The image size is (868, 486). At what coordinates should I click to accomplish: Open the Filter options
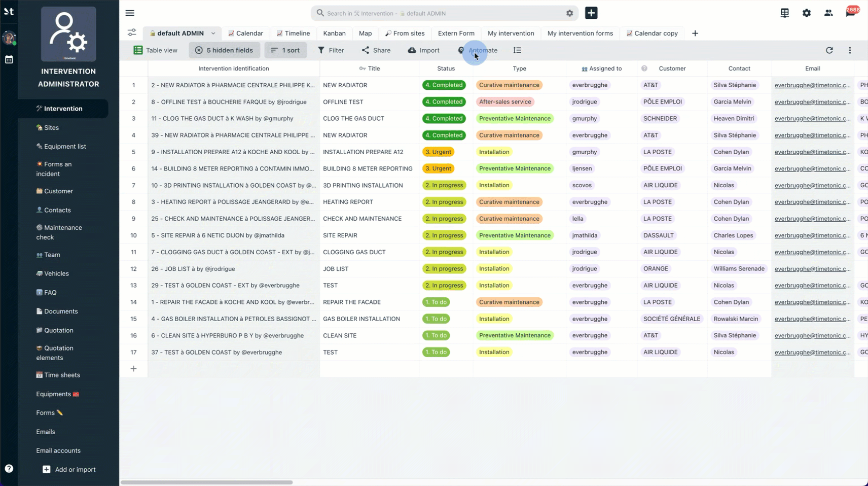[331, 50]
